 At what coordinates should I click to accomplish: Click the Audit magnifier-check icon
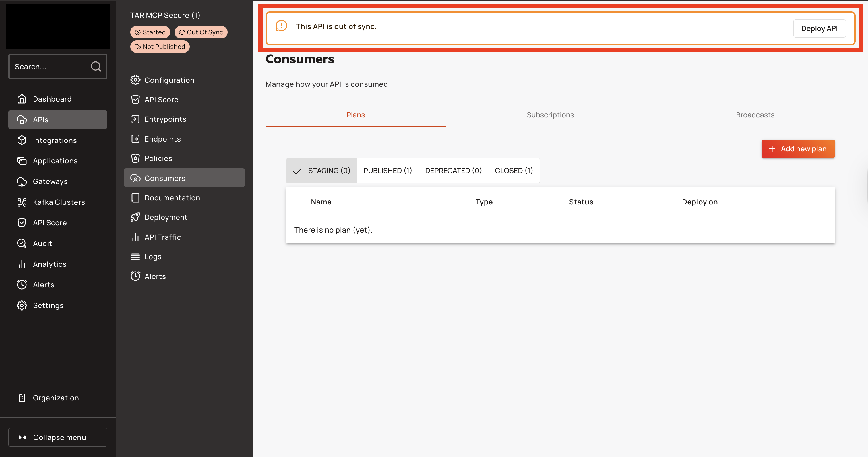[22, 243]
